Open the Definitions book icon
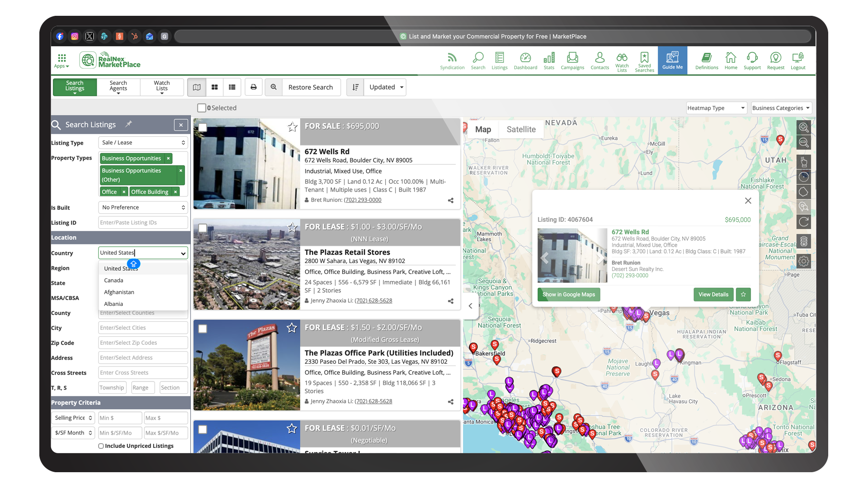 [707, 61]
